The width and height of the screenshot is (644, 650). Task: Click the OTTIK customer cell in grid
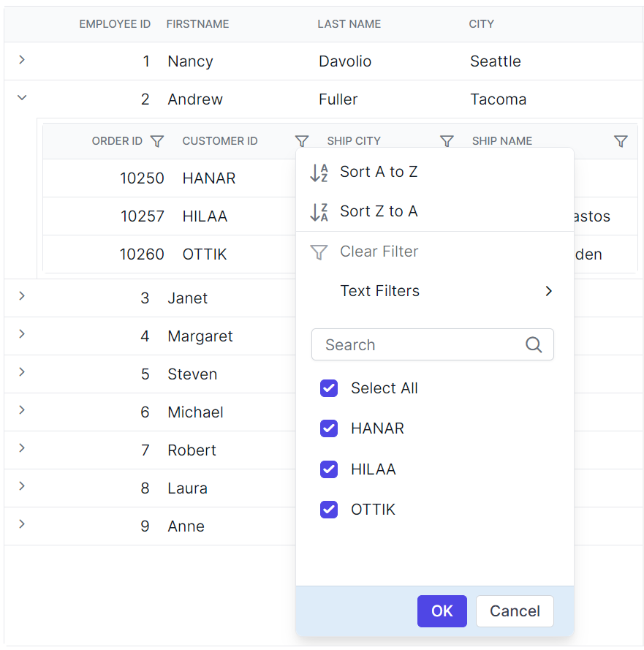(205, 254)
